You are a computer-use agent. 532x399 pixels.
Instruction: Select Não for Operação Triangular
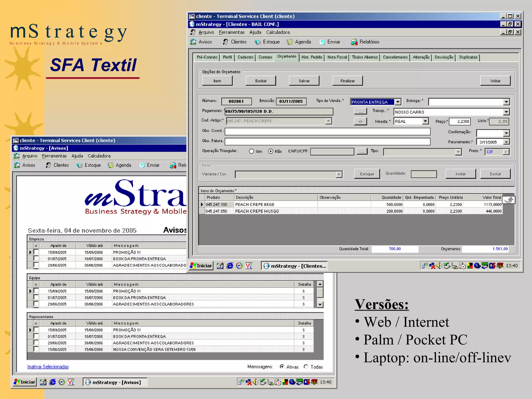271,151
